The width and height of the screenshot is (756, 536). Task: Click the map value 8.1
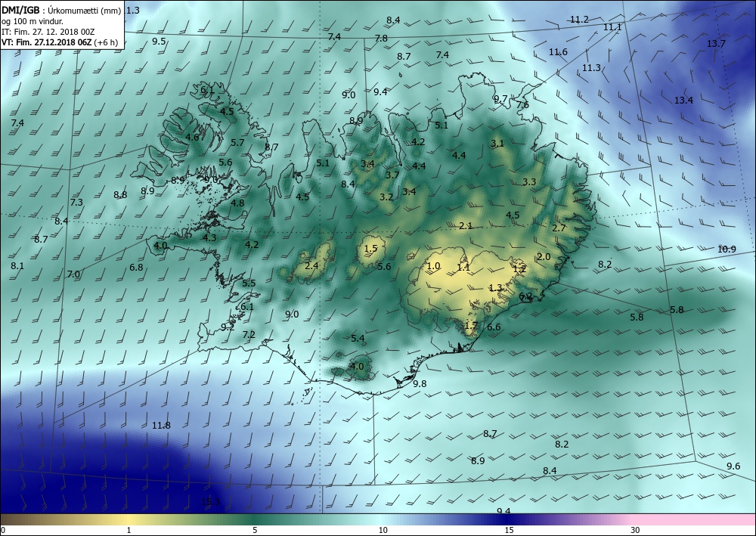tap(17, 266)
